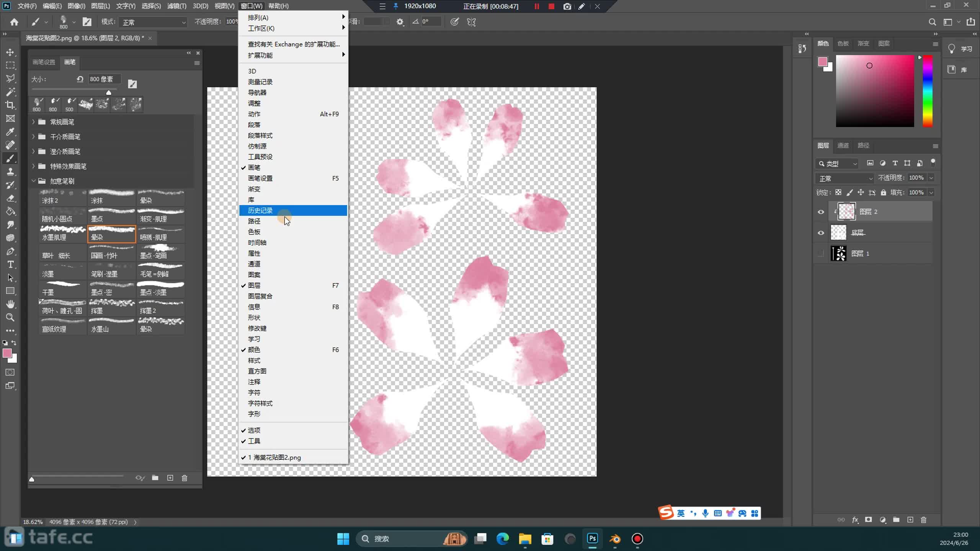Toggle 工具 panel in Window menu
Screen dimensions: 980x551
[293, 441]
